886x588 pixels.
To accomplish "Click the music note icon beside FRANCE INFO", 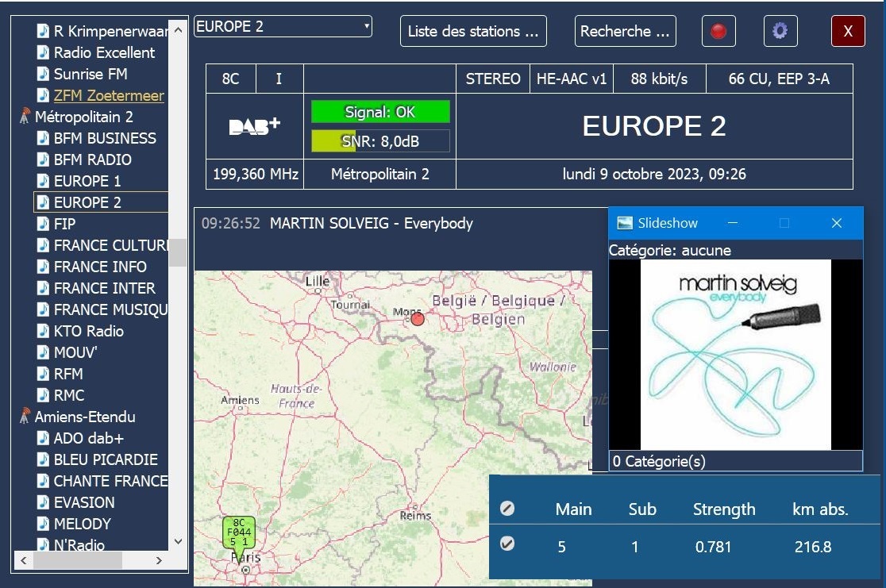I will pos(43,267).
